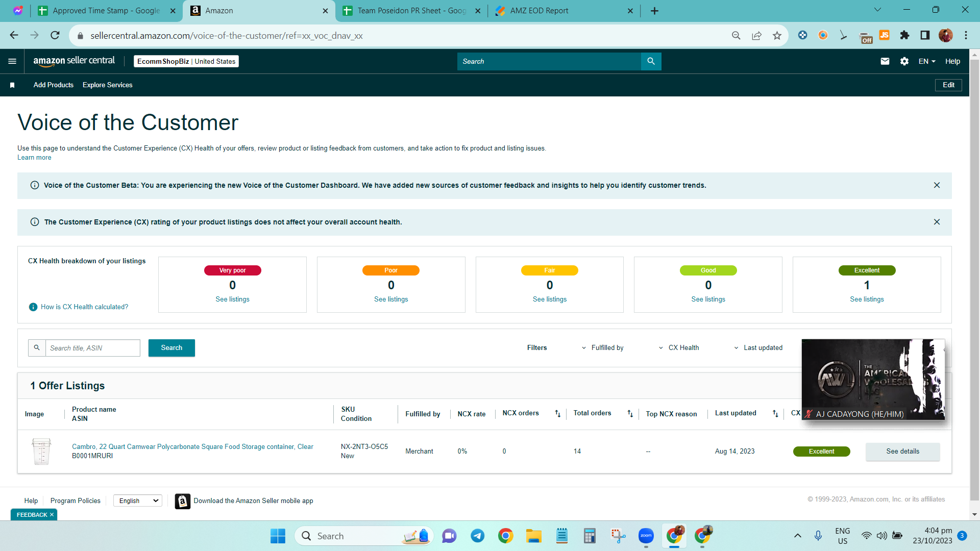Click the Windows taskbar Search box
Screen dimensions: 980x551
point(364,536)
